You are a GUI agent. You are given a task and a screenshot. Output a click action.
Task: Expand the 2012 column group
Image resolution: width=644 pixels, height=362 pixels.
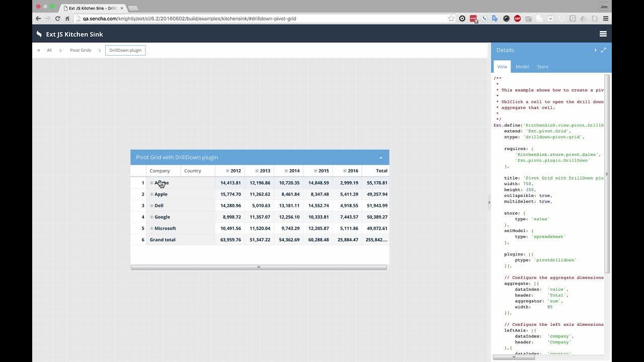(x=227, y=171)
